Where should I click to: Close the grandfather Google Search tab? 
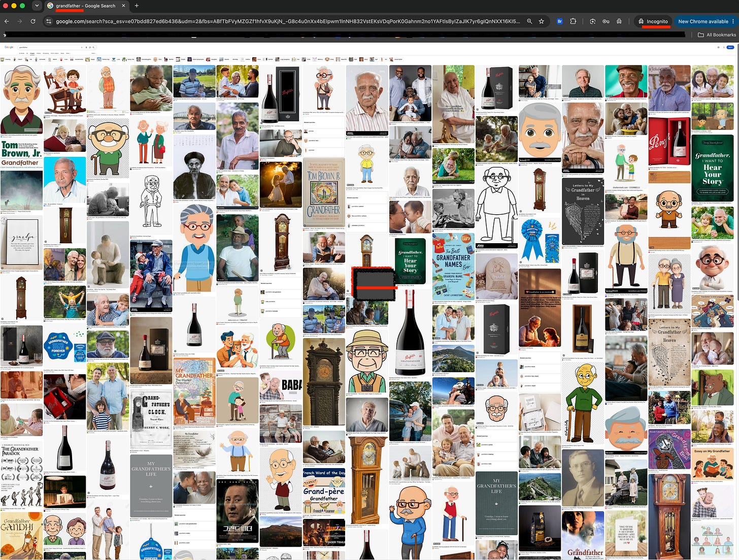pos(123,6)
